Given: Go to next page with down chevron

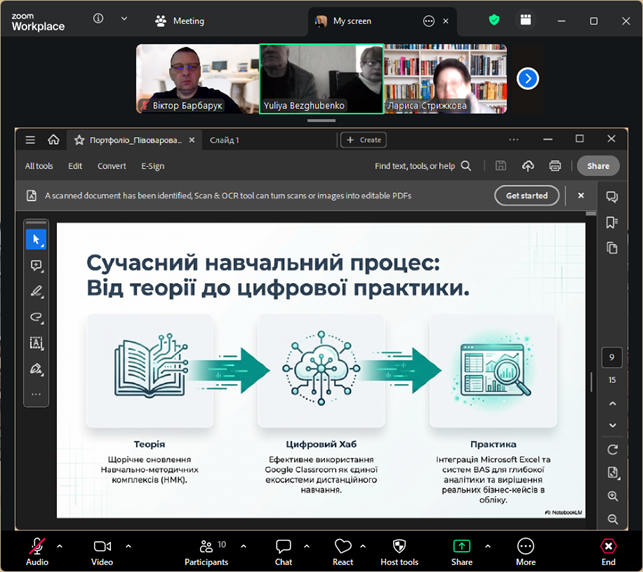Looking at the screenshot, I should 612,425.
